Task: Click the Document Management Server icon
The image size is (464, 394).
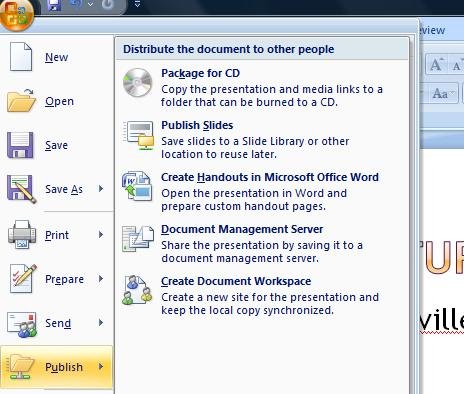Action: pyautogui.click(x=138, y=239)
